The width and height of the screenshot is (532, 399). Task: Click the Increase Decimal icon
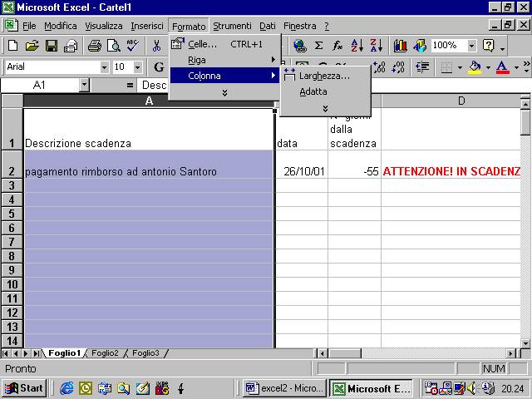(379, 66)
